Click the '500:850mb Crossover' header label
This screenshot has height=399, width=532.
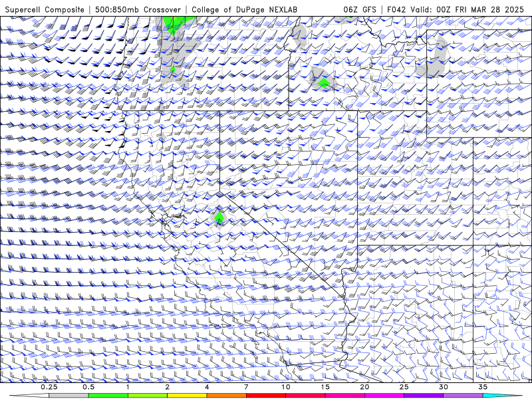click(138, 9)
